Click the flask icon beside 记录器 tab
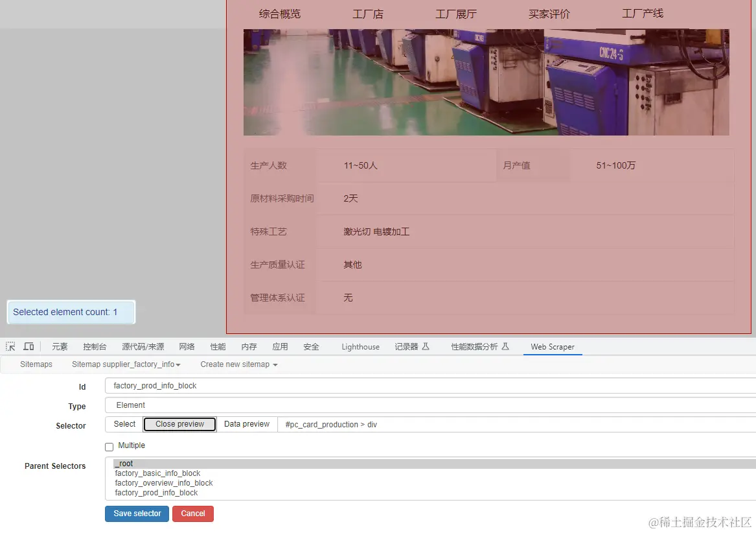Viewport: 756px width, 533px height. (x=424, y=346)
